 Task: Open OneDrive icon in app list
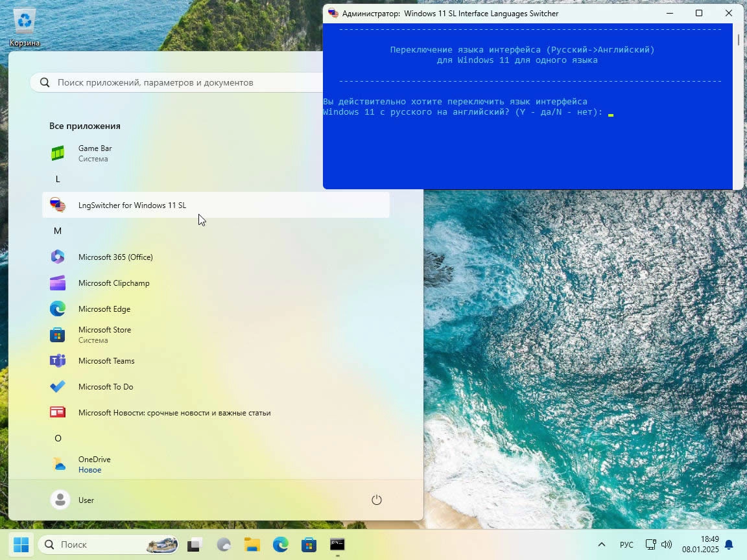point(58,464)
